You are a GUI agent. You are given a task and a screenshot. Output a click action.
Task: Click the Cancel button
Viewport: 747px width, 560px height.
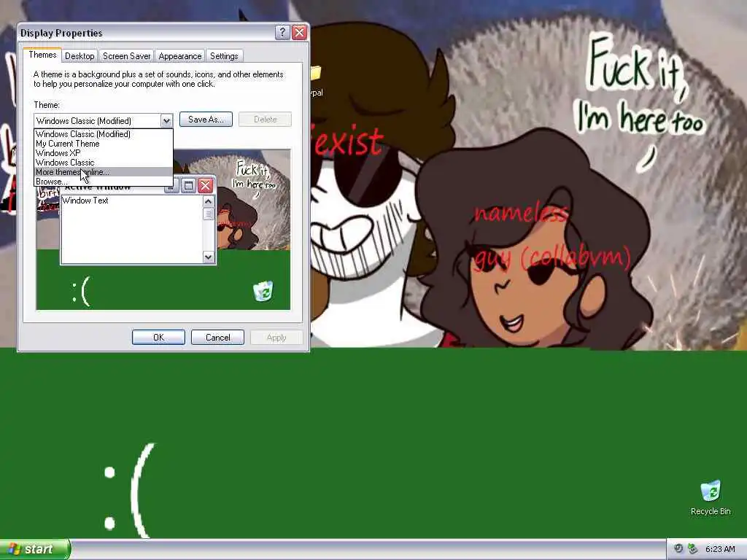pos(217,337)
